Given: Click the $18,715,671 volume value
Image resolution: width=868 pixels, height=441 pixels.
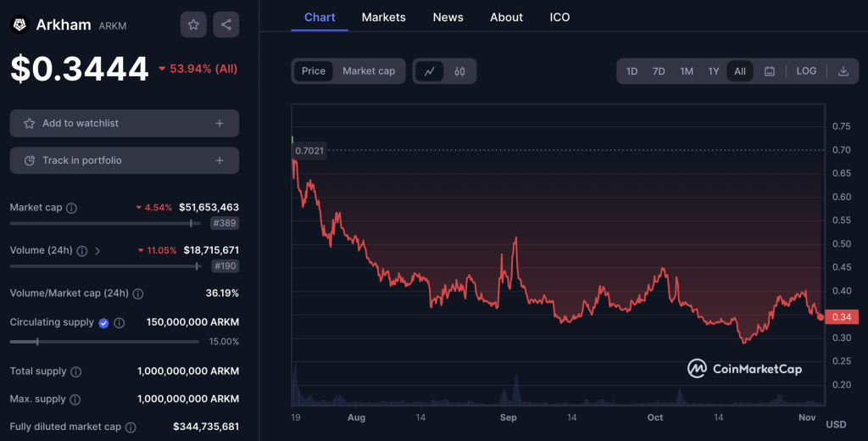Looking at the screenshot, I should (211, 250).
